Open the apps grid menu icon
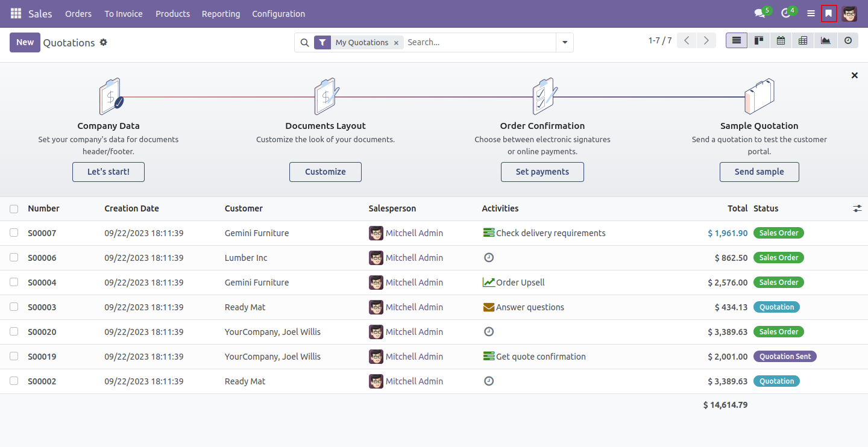Screen dimensions: 868x447 [x=16, y=13]
